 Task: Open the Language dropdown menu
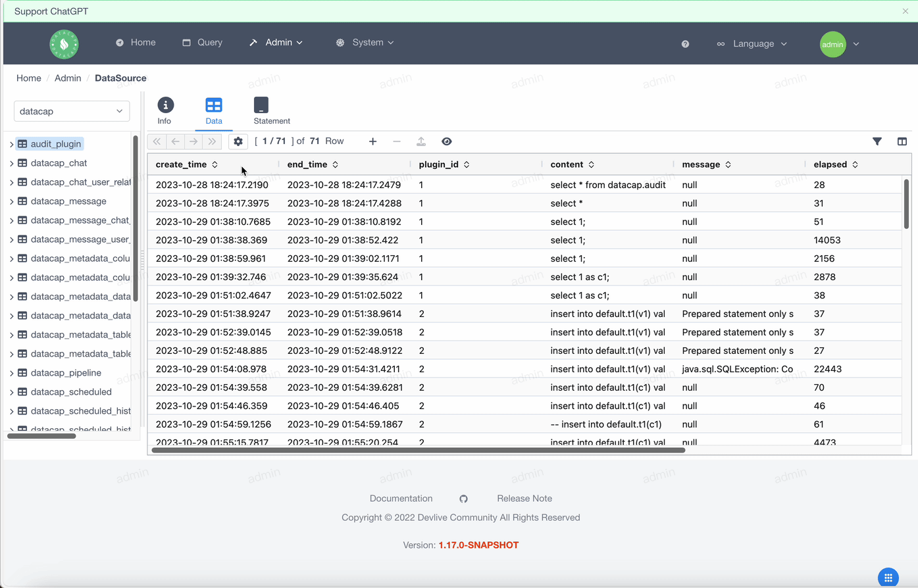(x=752, y=44)
